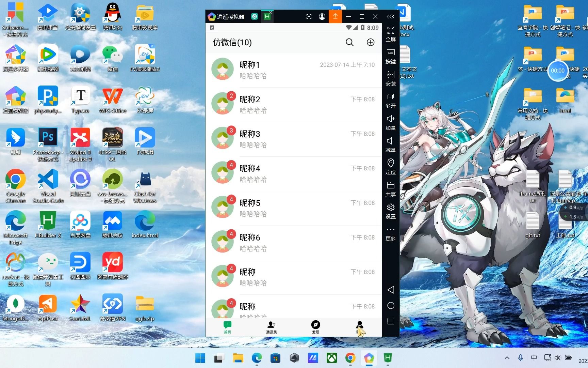Open the 多开 multi-instance tool

pos(391,101)
